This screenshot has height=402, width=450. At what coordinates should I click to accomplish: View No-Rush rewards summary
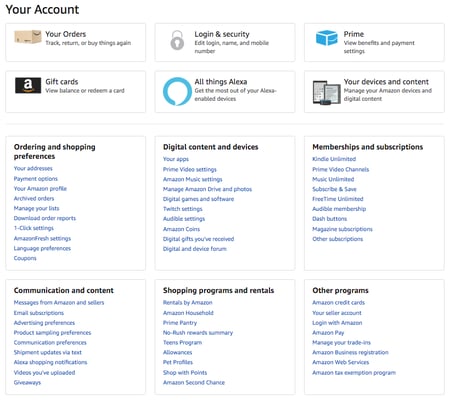[x=198, y=333]
